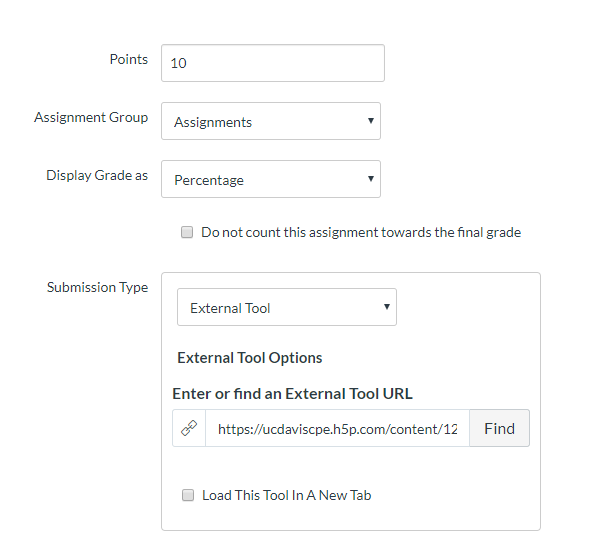The width and height of the screenshot is (591, 540).
Task: Click the Display Grade as label
Action: point(97,176)
